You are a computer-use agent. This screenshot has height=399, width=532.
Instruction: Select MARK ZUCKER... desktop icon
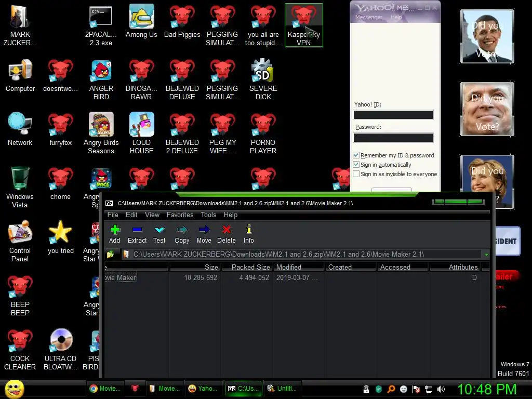coord(20,25)
